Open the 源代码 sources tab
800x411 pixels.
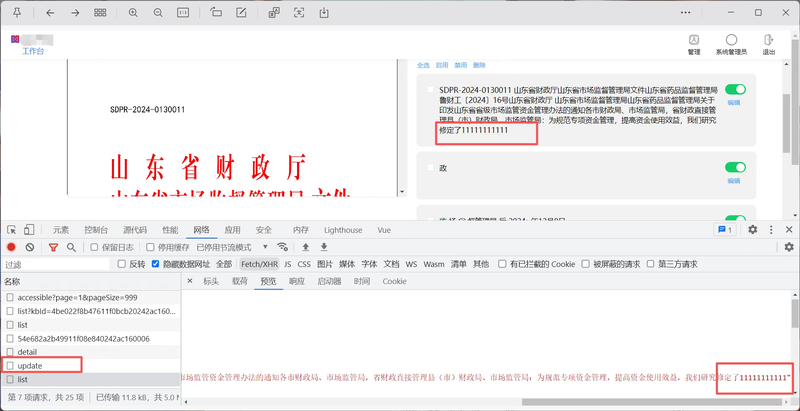pyautogui.click(x=135, y=230)
